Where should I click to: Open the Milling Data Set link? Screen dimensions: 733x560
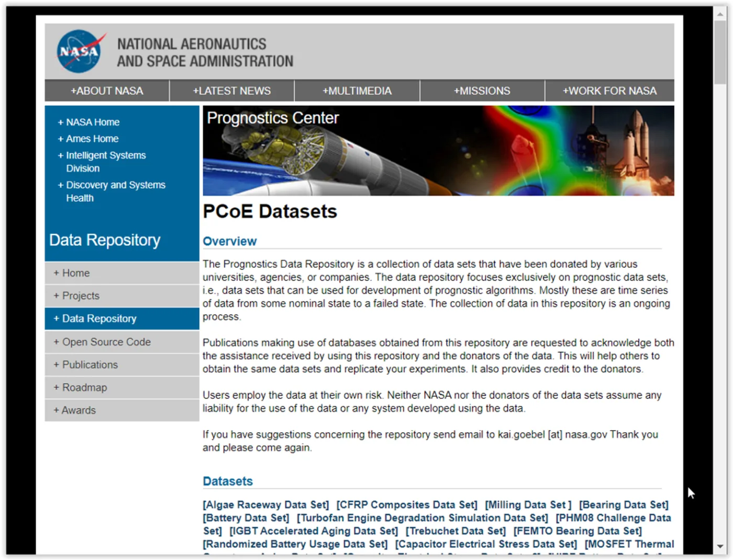(x=528, y=505)
